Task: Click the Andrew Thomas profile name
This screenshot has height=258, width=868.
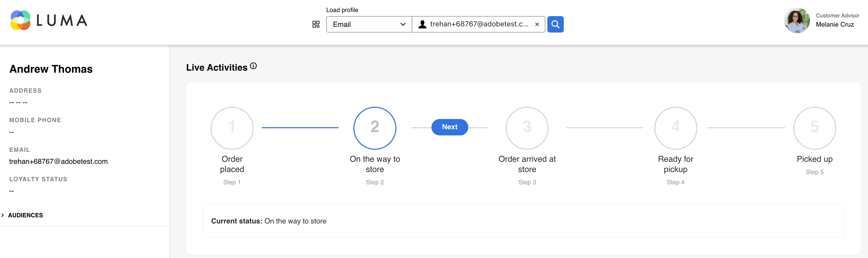Action: point(51,69)
